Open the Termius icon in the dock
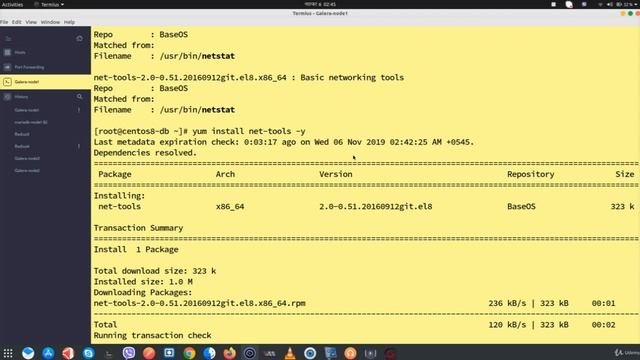 tap(109, 353)
